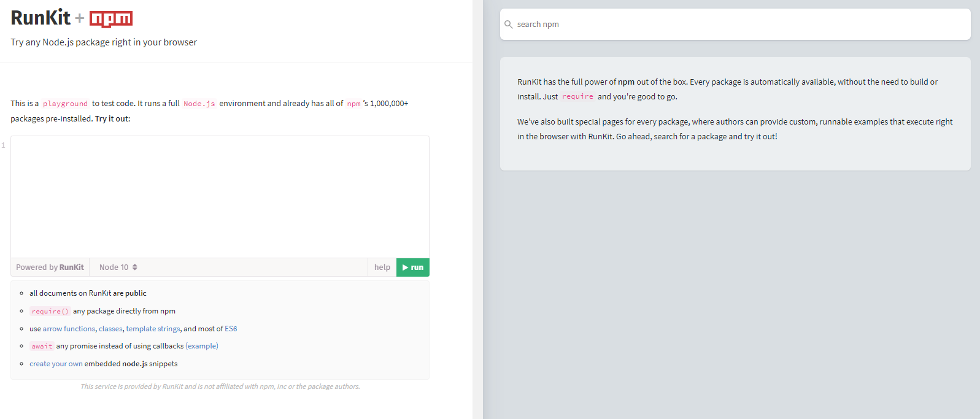The height and width of the screenshot is (419, 980).
Task: Click the tagline 'Try any Node.js package' text
Action: pos(104,42)
